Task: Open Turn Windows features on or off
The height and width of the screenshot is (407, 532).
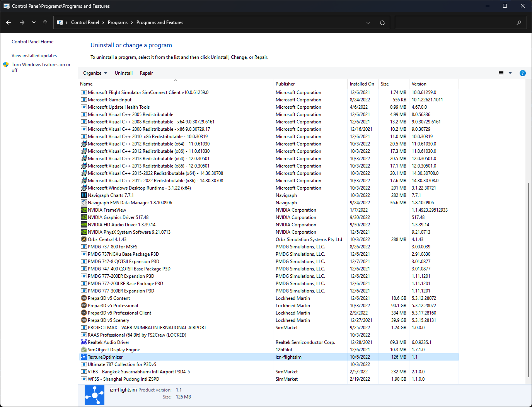Action: tap(41, 67)
